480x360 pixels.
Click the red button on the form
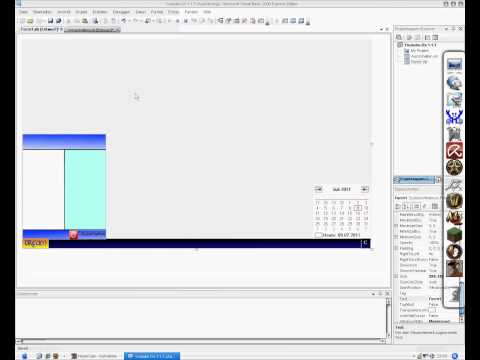(x=73, y=235)
